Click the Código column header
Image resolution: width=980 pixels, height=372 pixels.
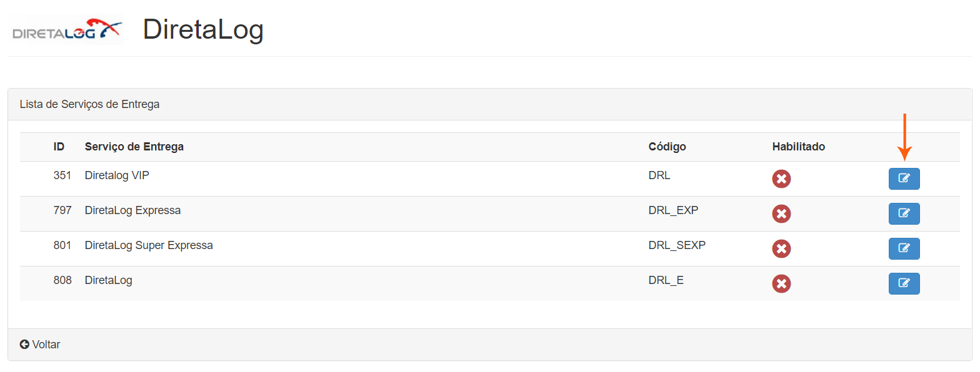(x=667, y=147)
